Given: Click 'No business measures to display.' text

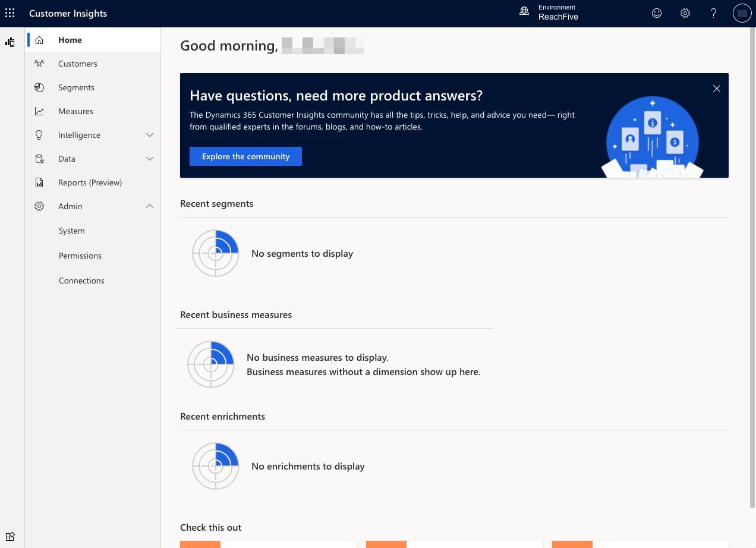Looking at the screenshot, I should click(x=317, y=358).
